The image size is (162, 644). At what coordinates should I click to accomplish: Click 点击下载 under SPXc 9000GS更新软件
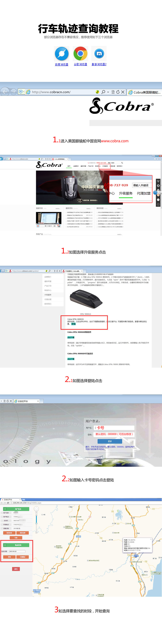tap(71, 338)
